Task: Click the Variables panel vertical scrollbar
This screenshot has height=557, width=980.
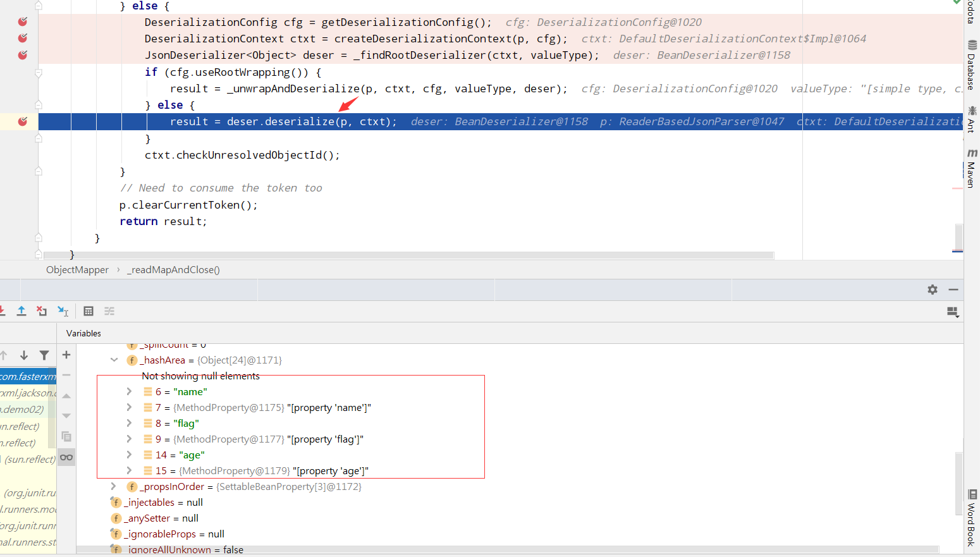Action: click(x=959, y=484)
